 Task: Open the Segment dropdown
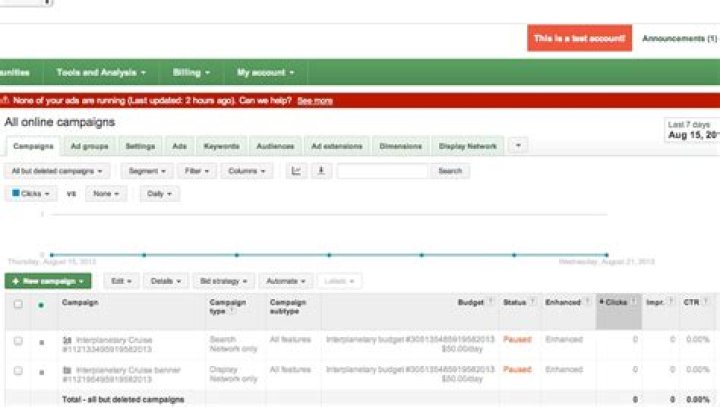pyautogui.click(x=147, y=171)
